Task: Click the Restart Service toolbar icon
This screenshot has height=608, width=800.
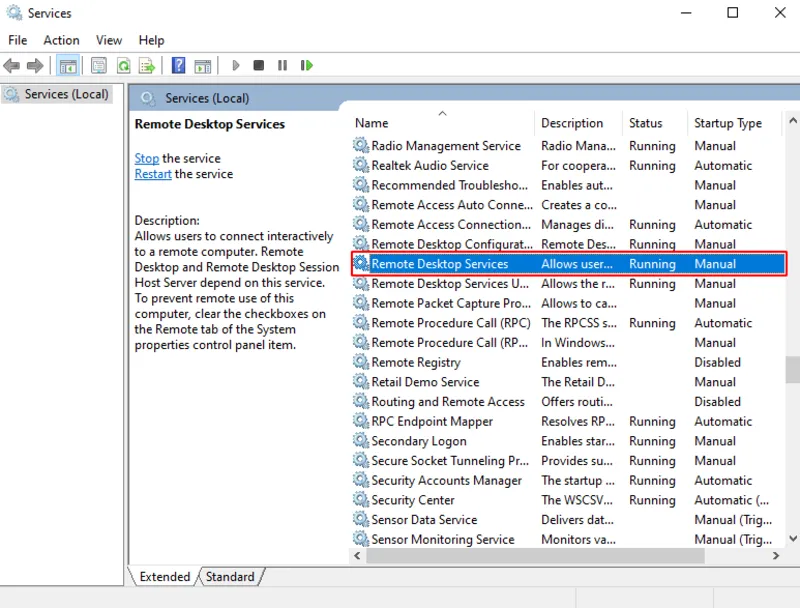Action: [x=306, y=65]
